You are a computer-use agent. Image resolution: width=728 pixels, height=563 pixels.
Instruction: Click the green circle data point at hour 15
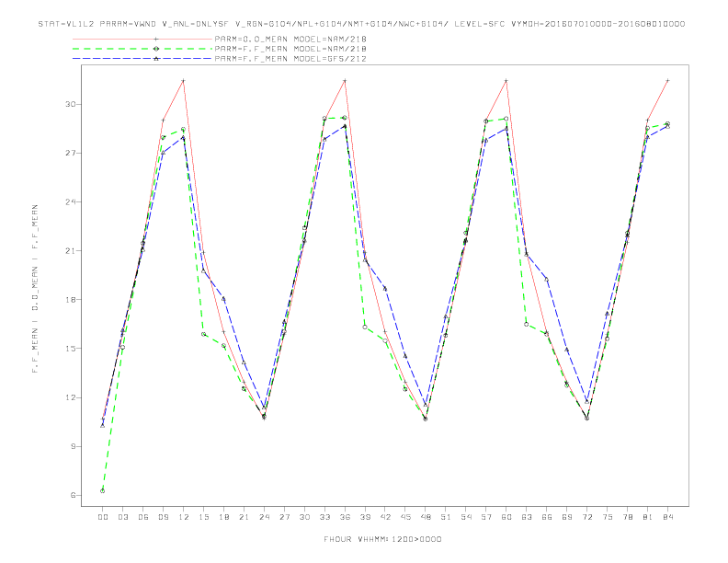click(203, 334)
